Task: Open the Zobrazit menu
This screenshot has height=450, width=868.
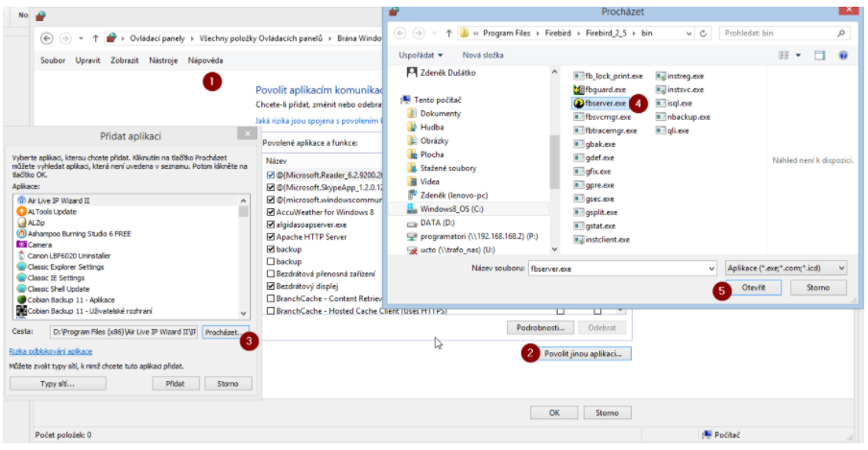Action: [x=126, y=60]
